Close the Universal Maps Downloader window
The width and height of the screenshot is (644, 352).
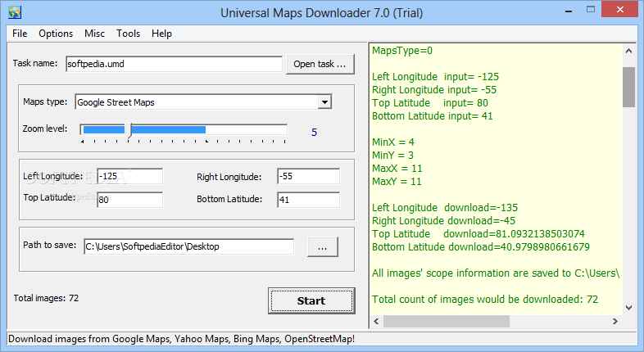[624, 11]
